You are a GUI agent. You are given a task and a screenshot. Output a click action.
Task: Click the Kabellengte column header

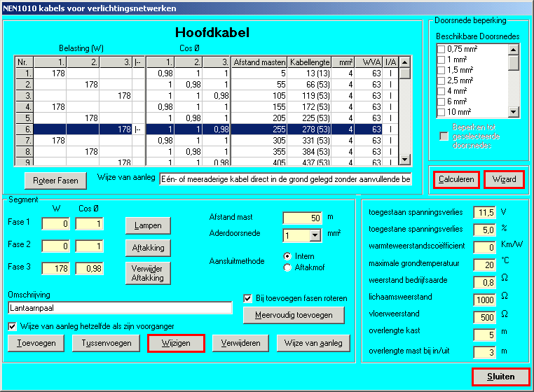point(309,62)
